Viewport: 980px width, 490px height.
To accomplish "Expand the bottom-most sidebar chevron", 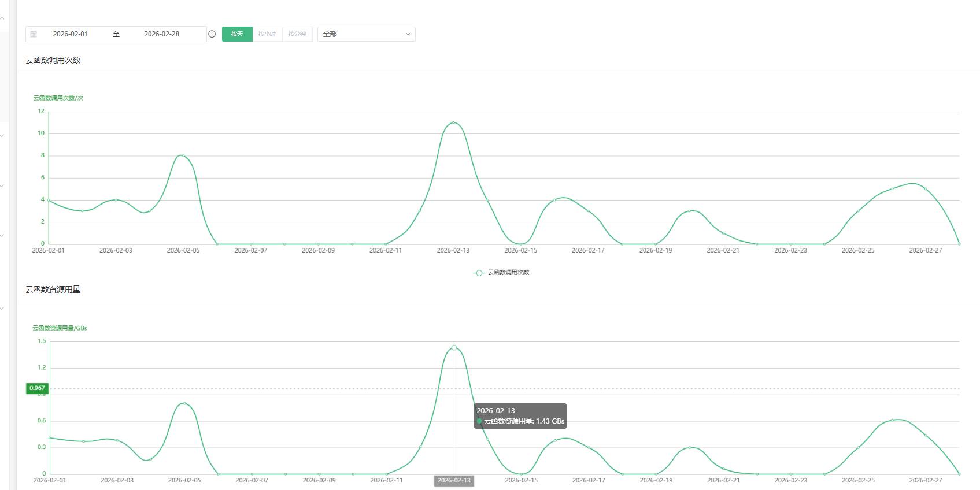I will coord(2,309).
